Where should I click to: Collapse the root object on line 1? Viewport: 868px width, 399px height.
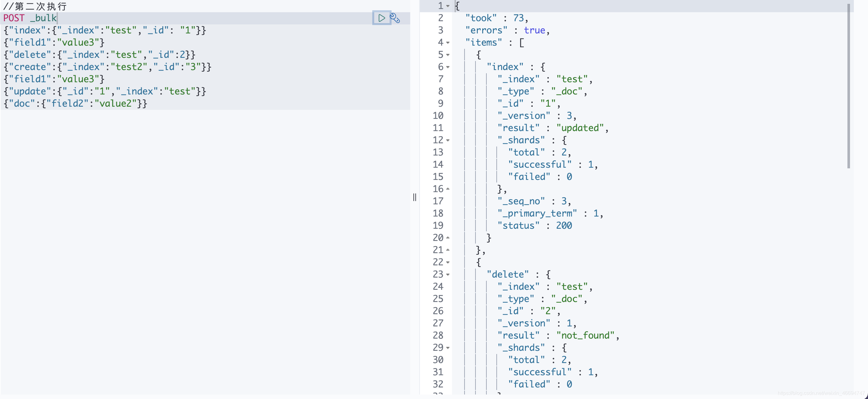point(448,6)
